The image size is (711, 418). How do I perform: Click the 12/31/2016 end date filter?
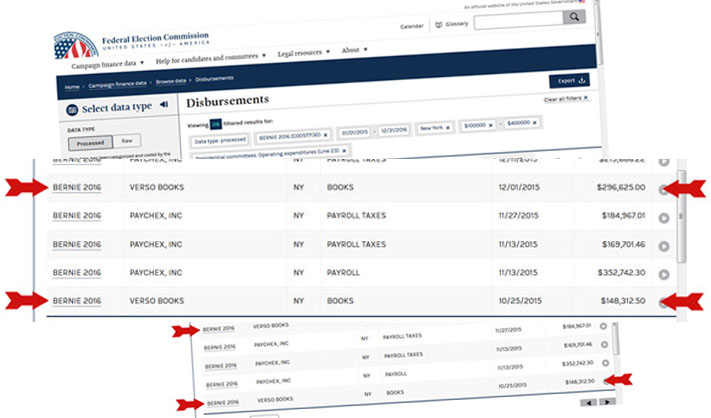(x=394, y=130)
